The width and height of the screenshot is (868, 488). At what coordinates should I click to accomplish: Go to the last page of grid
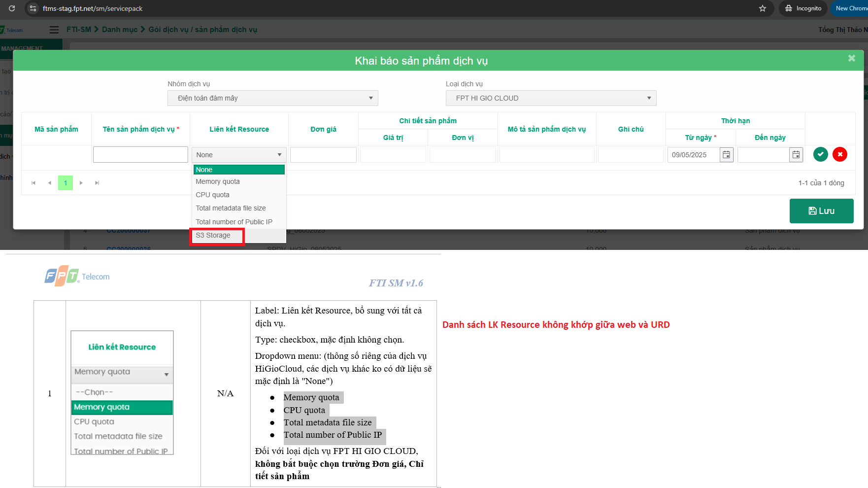(97, 183)
